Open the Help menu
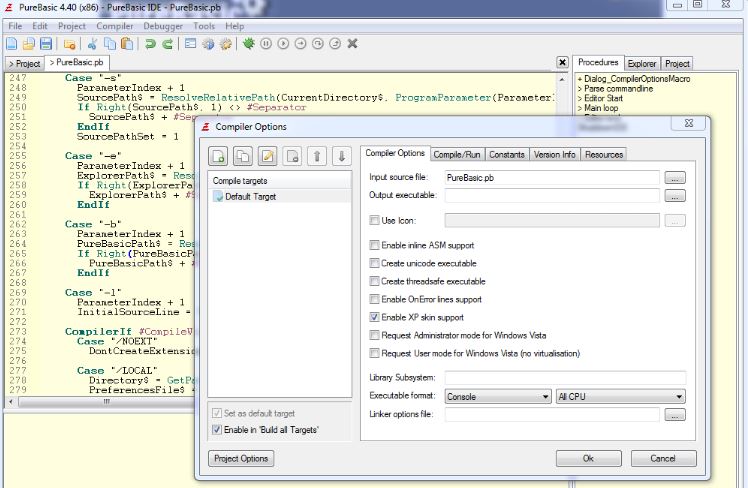The width and height of the screenshot is (748, 488). [x=235, y=26]
